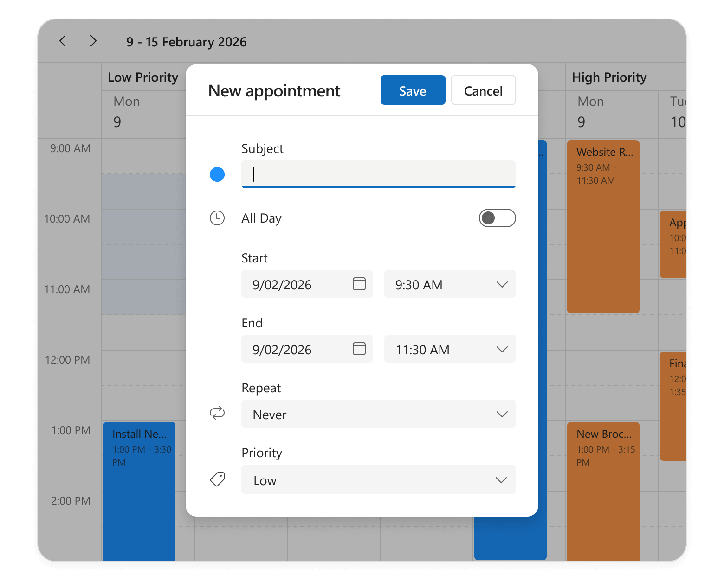Open the Install Ne... appointment
Viewport: 724px width, 588px height.
pyautogui.click(x=139, y=492)
